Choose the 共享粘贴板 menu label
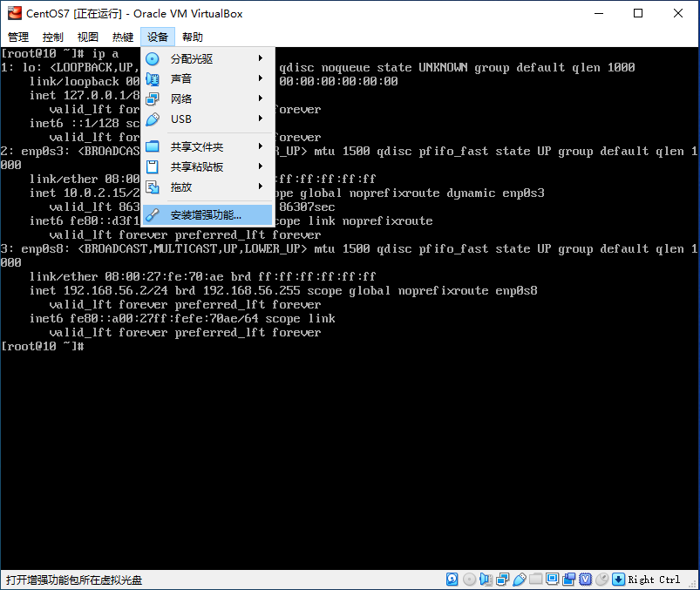 point(197,167)
